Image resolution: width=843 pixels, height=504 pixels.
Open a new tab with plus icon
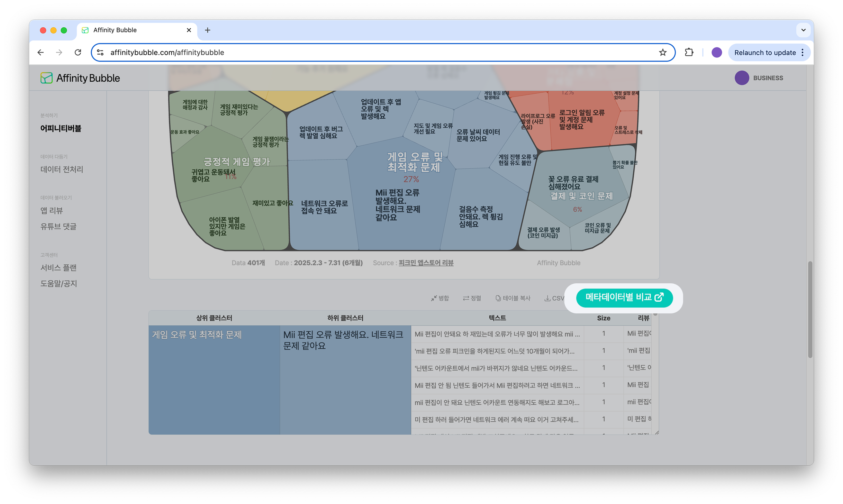click(x=207, y=30)
